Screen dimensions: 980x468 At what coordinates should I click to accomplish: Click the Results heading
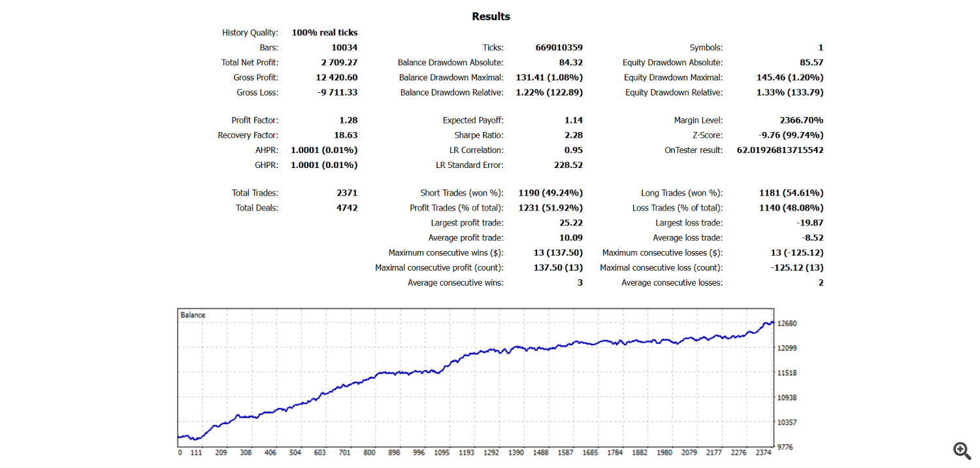(491, 16)
